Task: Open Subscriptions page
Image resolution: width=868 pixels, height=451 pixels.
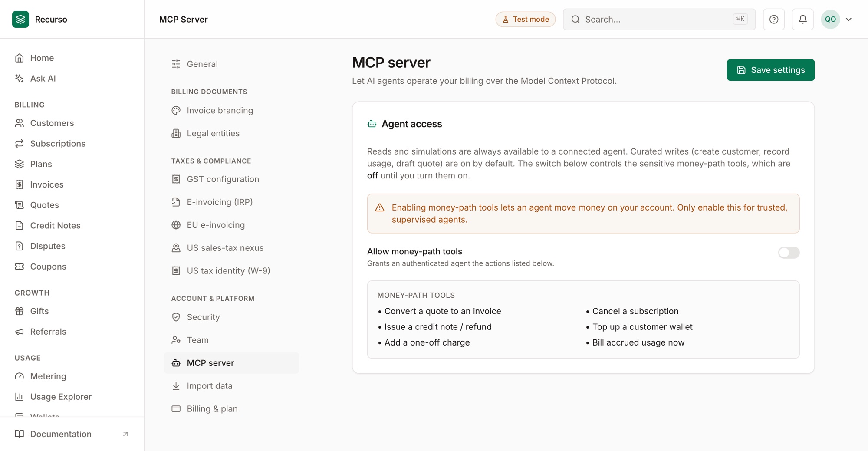Action: [x=72, y=144]
